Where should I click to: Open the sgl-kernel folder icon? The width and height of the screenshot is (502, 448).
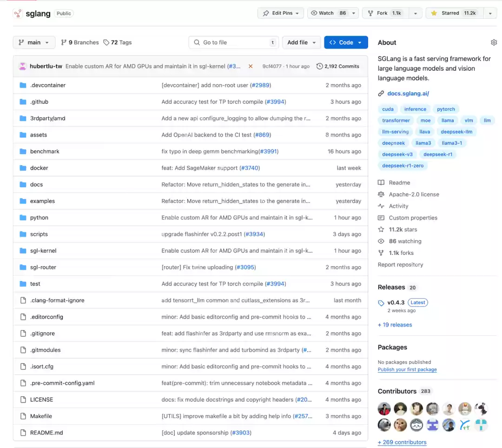23,251
